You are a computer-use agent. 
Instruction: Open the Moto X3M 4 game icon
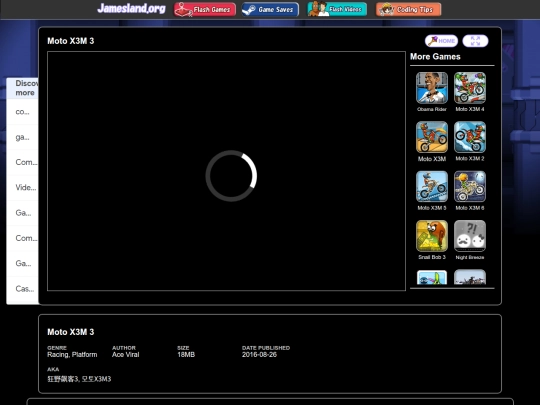(470, 88)
